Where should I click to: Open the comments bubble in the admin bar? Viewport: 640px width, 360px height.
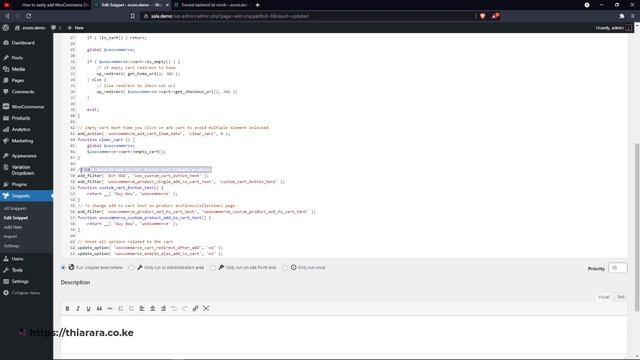56,28
